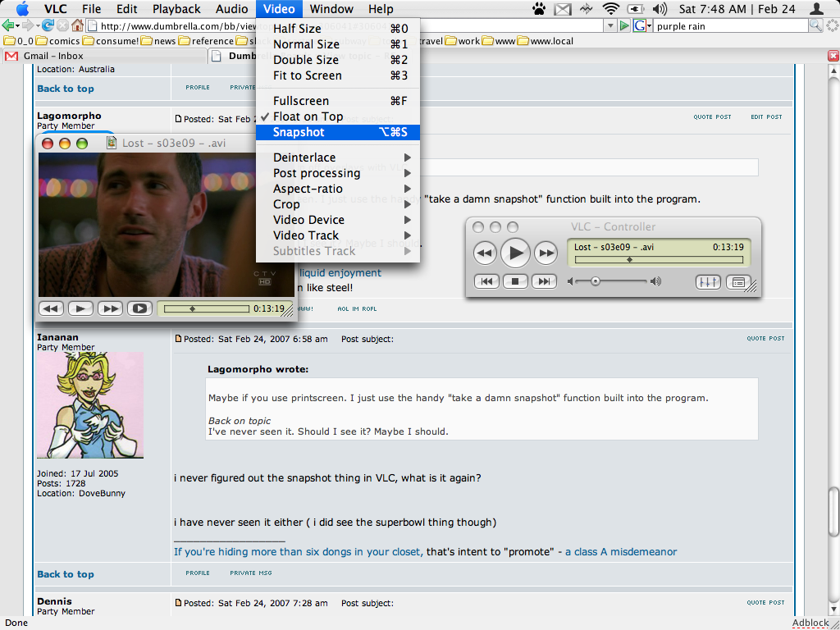Viewport: 840px width, 630px height.
Task: Open the equalizer panel in Controller
Action: coord(708,281)
